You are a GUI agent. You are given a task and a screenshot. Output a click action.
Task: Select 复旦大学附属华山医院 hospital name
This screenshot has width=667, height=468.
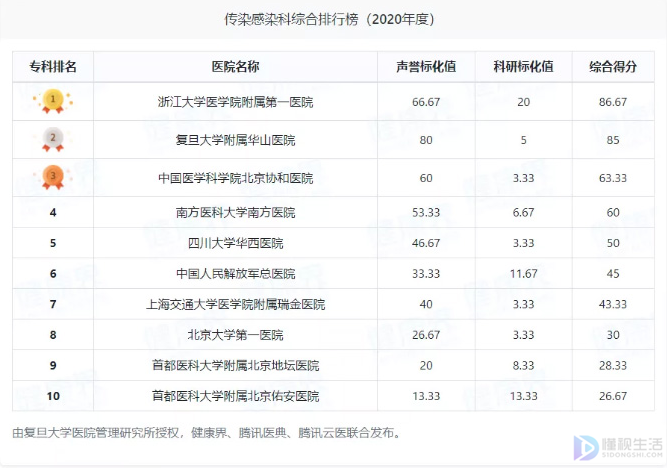[x=235, y=140]
